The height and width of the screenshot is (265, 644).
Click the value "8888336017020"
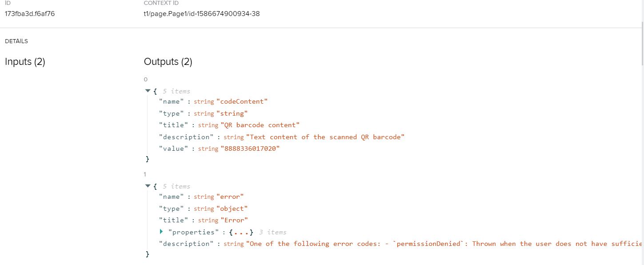pyautogui.click(x=250, y=149)
